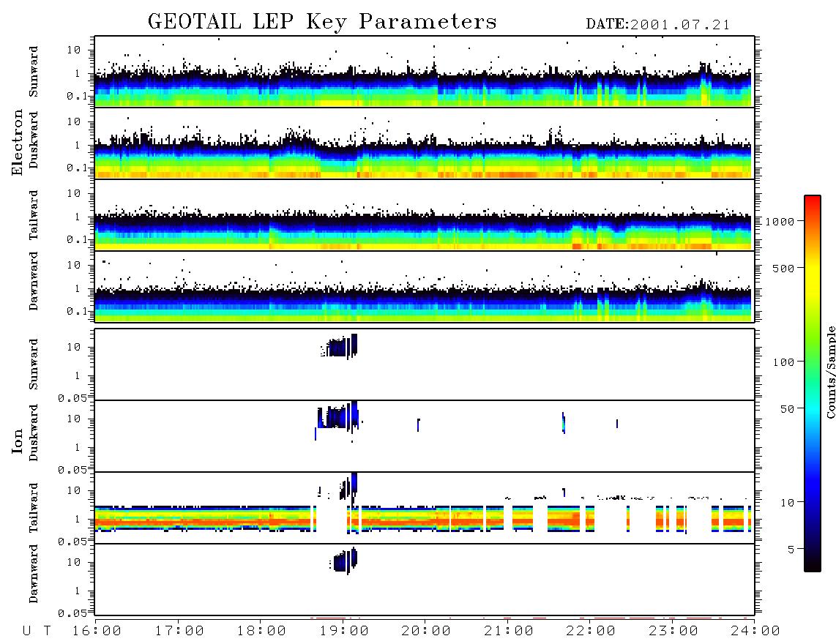Viewport: 836px width, 644px height.
Task: Click the "19:00" time tick label
Action: coord(344,632)
